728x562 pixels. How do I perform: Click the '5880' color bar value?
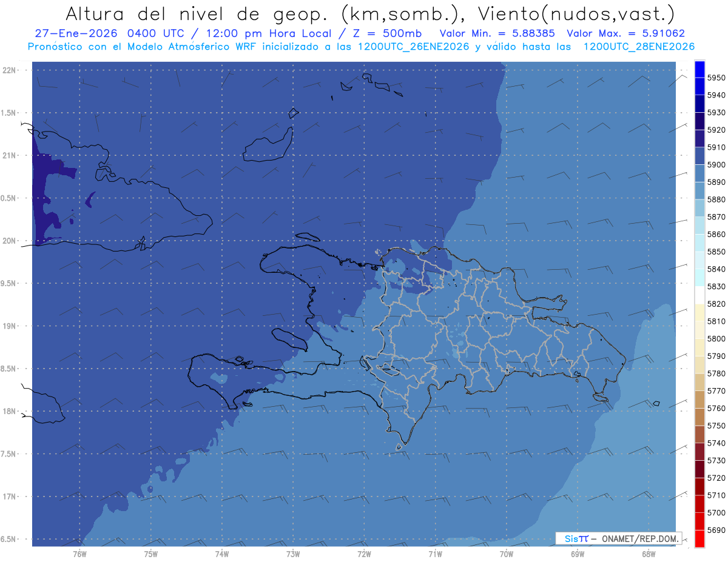(x=716, y=199)
